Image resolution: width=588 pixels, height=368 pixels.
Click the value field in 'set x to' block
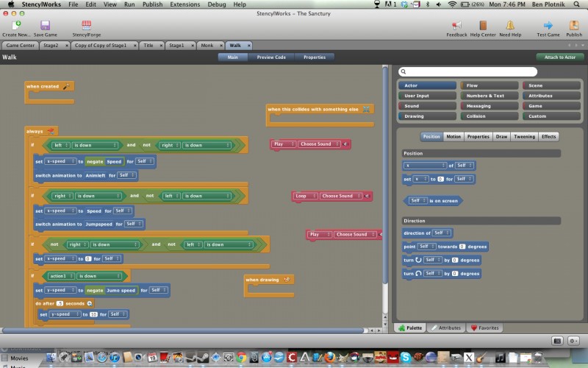coord(440,179)
